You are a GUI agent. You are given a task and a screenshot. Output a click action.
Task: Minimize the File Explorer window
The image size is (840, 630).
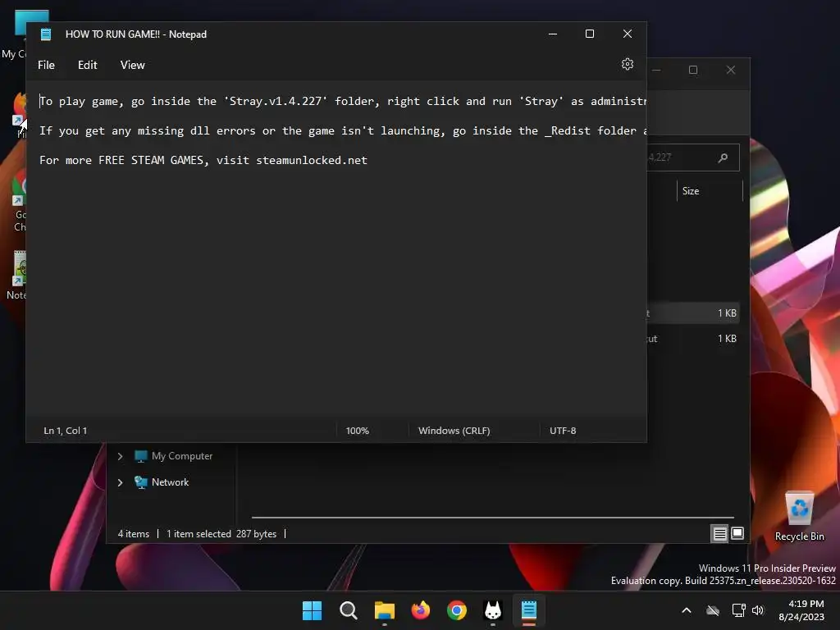point(656,70)
